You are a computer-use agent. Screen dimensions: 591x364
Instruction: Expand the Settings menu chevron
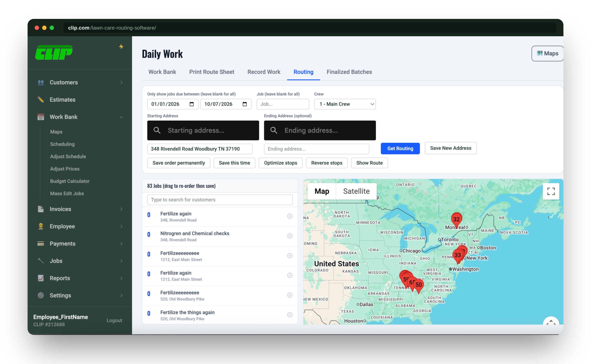pyautogui.click(x=121, y=296)
